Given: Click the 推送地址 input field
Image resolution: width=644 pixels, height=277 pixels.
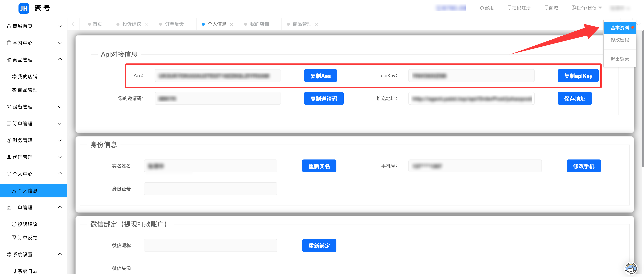Looking at the screenshot, I should click(x=471, y=99).
